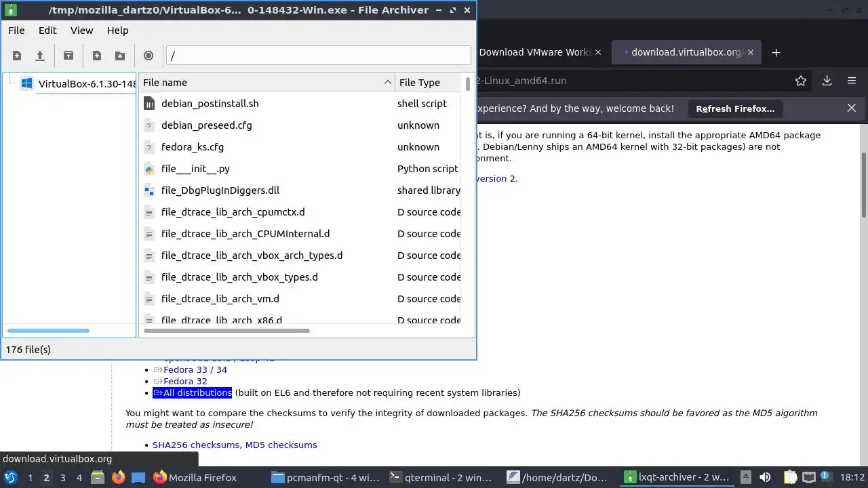Sort by the File Type column header

coord(429,83)
